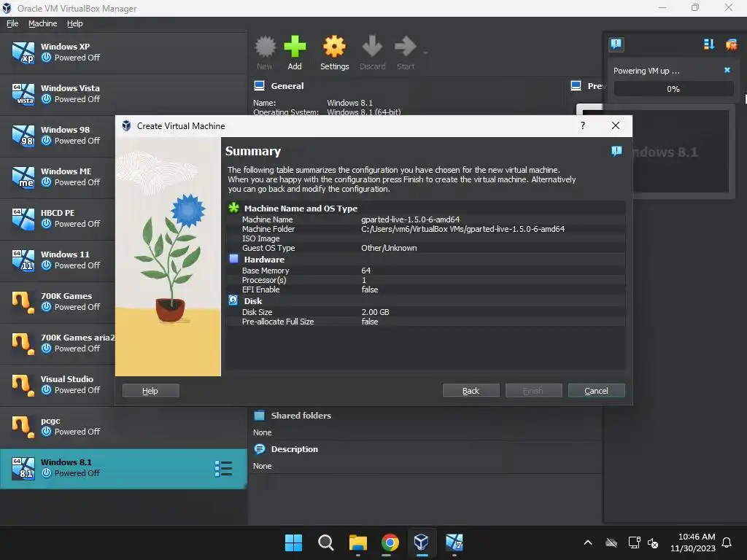Click the Discard toolbar arrow icon
Image resolution: width=747 pixels, height=560 pixels.
pyautogui.click(x=372, y=47)
